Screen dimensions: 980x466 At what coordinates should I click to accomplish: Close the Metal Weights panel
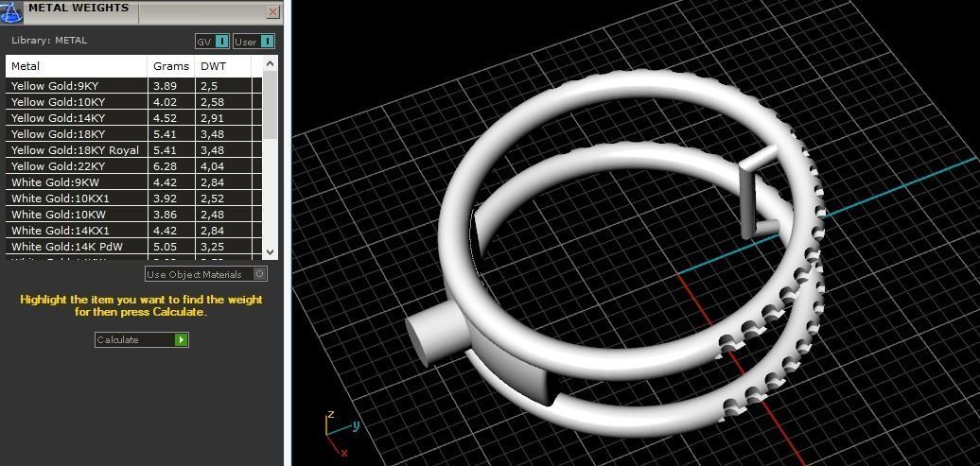[273, 12]
